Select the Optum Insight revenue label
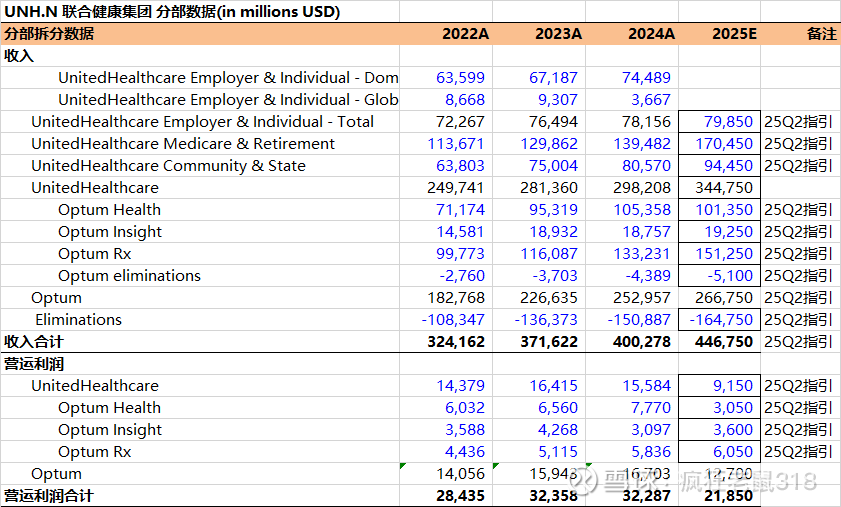841x507 pixels. (x=110, y=232)
